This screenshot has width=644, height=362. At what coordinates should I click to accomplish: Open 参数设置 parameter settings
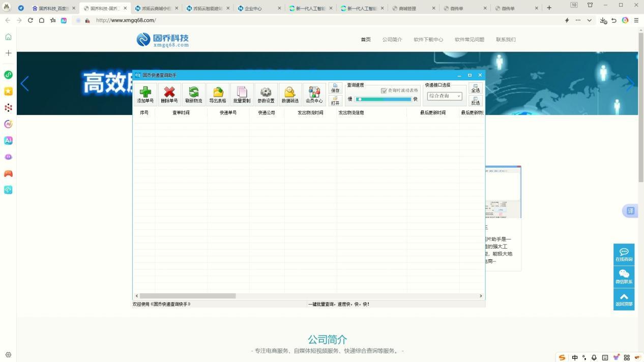[x=266, y=94]
